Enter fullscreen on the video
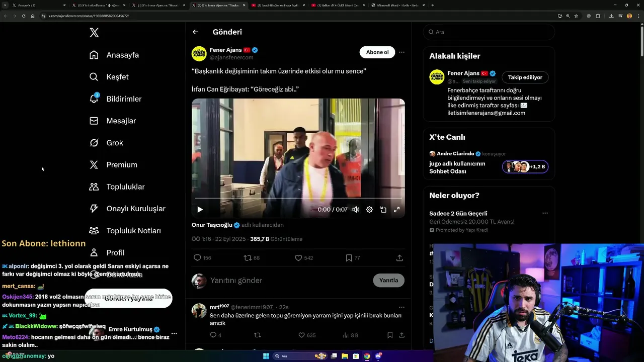Screen dimensions: 644x362 point(396,210)
